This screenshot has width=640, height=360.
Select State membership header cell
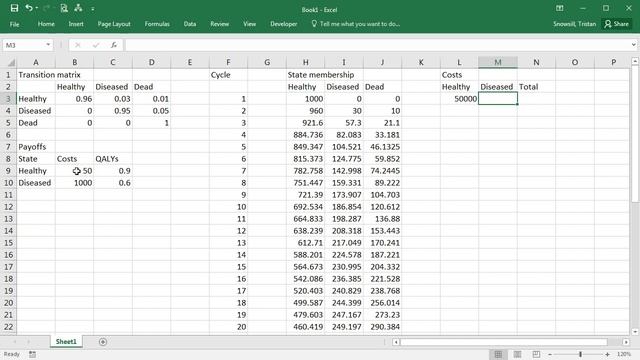coord(305,75)
